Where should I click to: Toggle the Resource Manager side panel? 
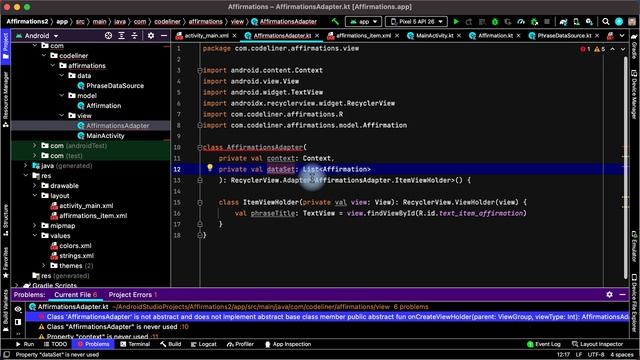(5, 99)
